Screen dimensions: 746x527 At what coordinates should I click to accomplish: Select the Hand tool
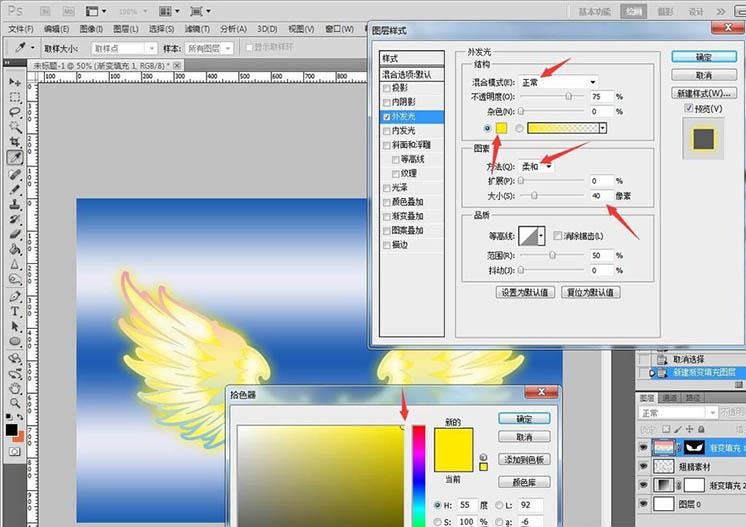(x=15, y=388)
